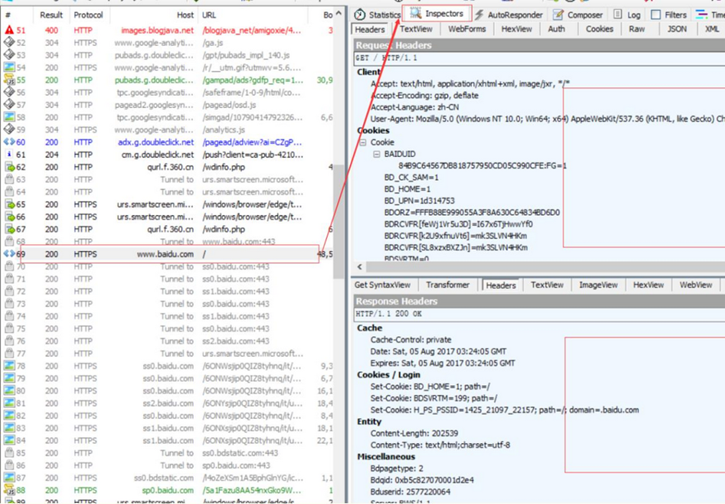725x504 pixels.
Task: Toggle the Filters tab checkbox
Action: (656, 15)
